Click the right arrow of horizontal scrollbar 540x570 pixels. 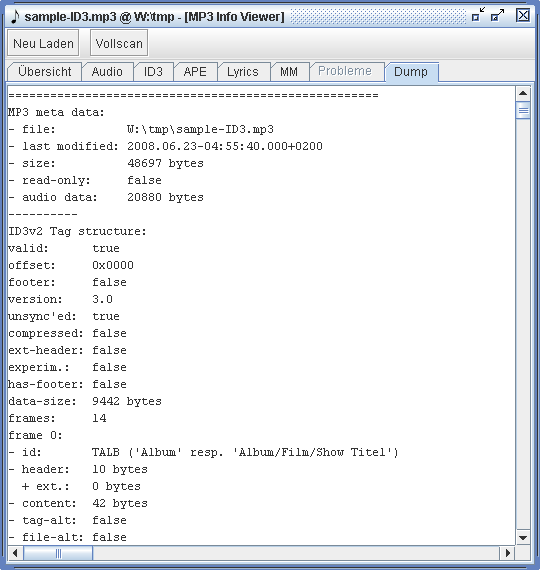click(508, 553)
